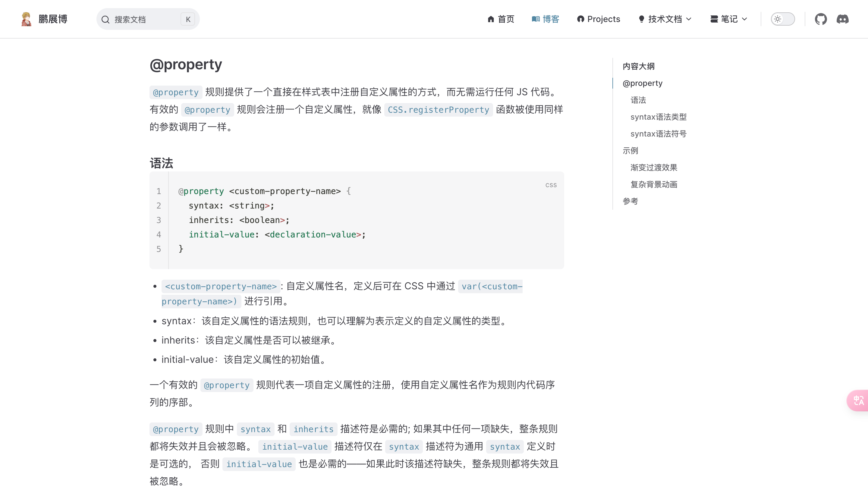Image resolution: width=868 pixels, height=490 pixels.
Task: Click the lightbulb icon beside 技术文档
Action: pos(641,19)
